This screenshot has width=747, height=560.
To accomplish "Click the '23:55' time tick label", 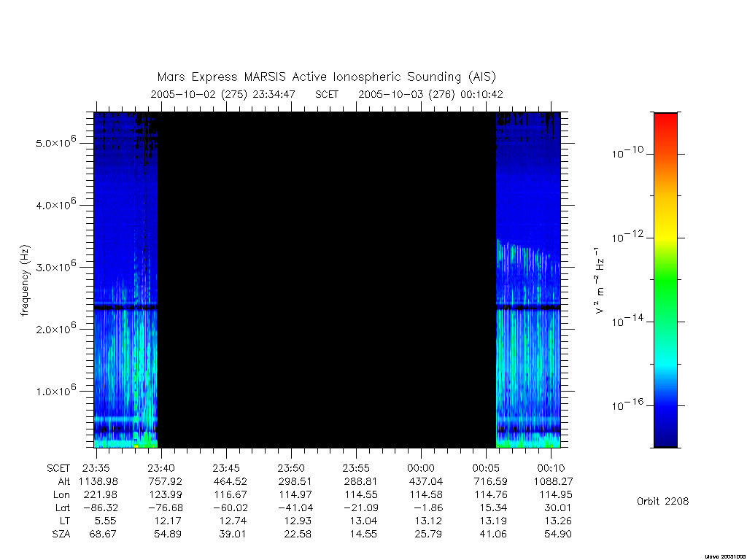I will click(x=356, y=468).
